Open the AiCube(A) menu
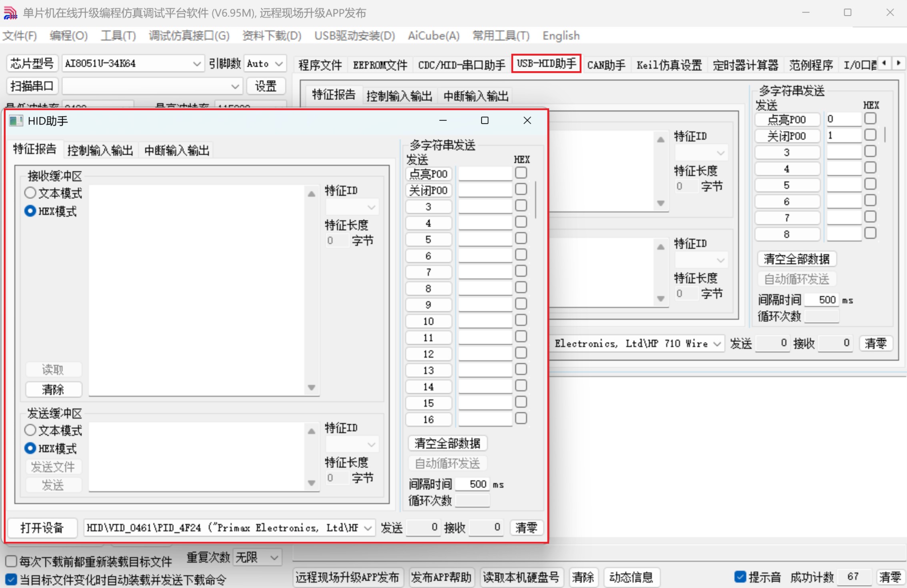This screenshot has height=588, width=907. 434,36
